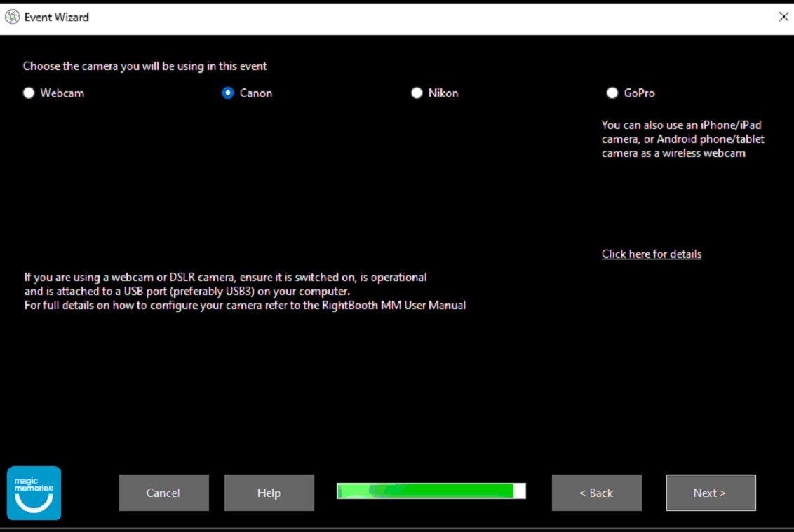Click the 'Choose the camera you will be using' text
The height and width of the screenshot is (532, 794).
pos(144,67)
